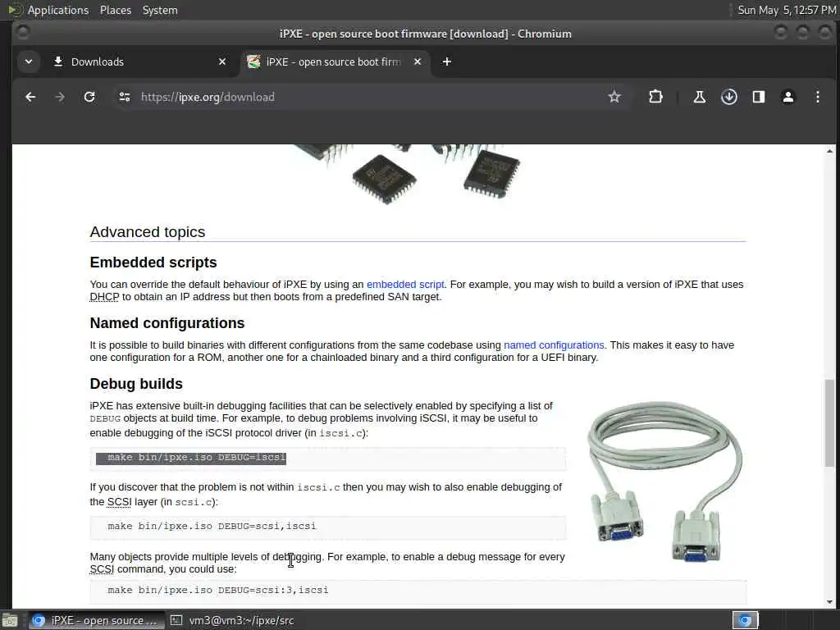The width and height of the screenshot is (840, 630).
Task: Click the serial cable image
Action: [x=664, y=481]
